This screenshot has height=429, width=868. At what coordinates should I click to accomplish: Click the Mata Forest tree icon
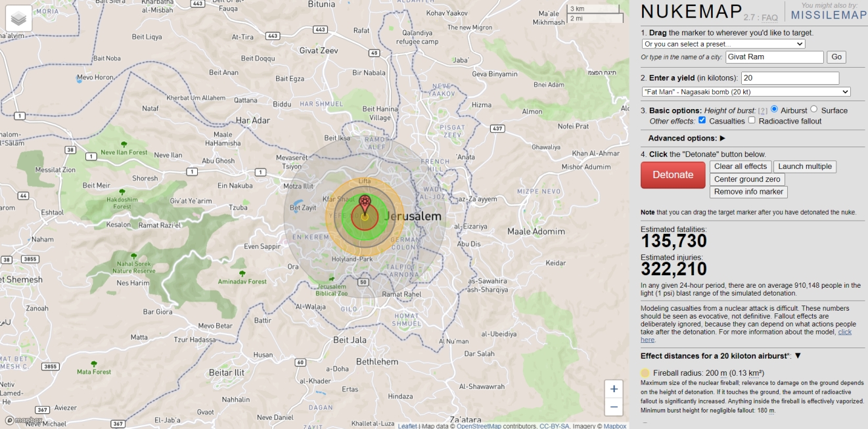[94, 363]
